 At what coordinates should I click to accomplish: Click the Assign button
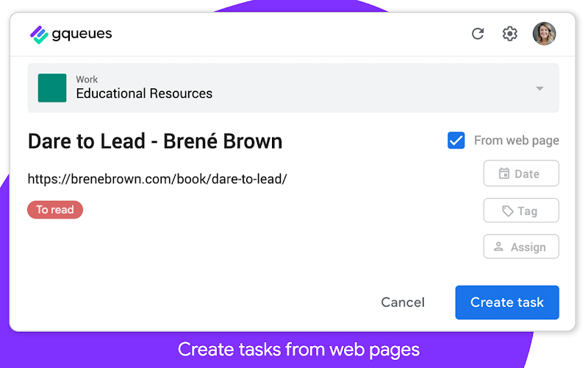pyautogui.click(x=521, y=247)
